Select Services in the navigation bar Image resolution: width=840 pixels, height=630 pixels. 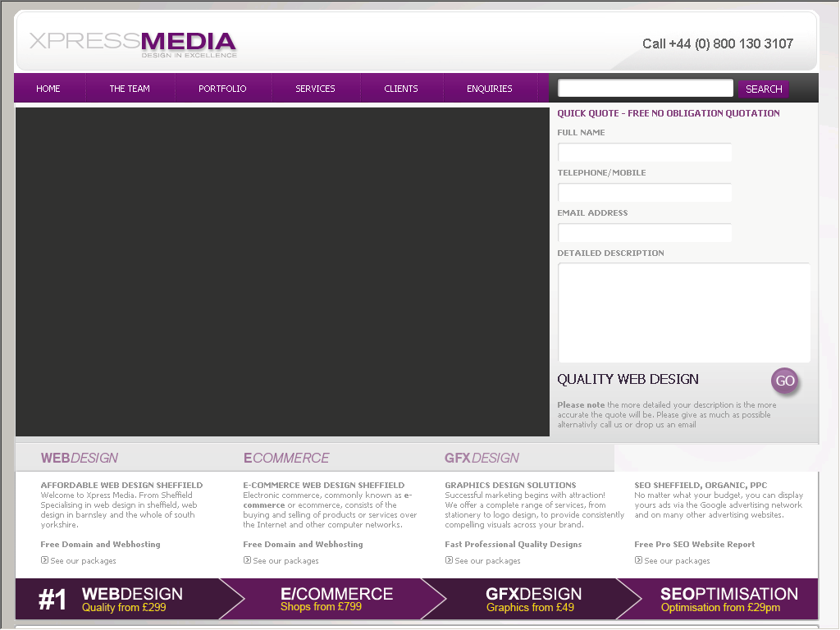(315, 89)
